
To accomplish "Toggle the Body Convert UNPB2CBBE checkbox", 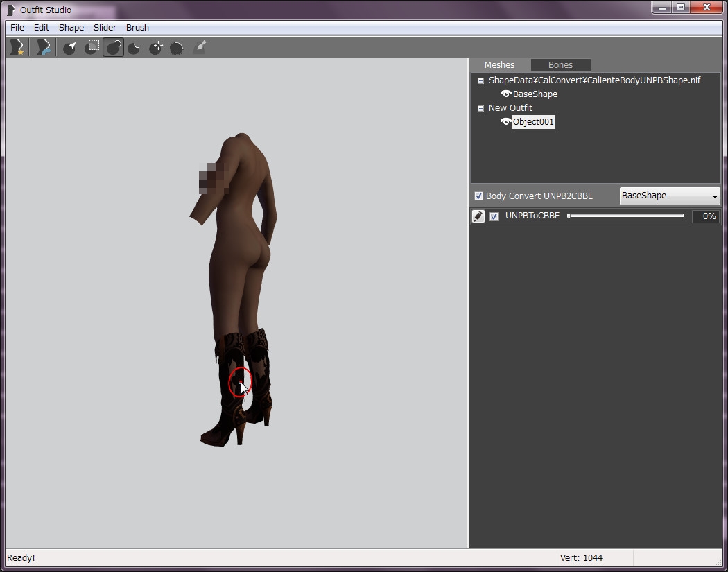I will (x=478, y=196).
